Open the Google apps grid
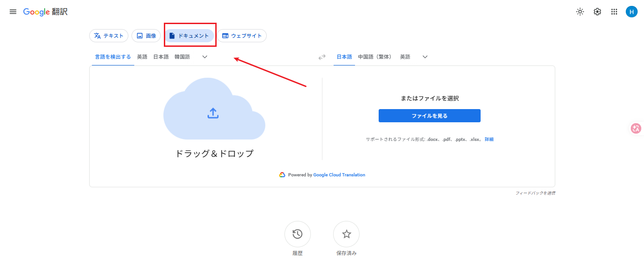The height and width of the screenshot is (275, 644). click(614, 12)
